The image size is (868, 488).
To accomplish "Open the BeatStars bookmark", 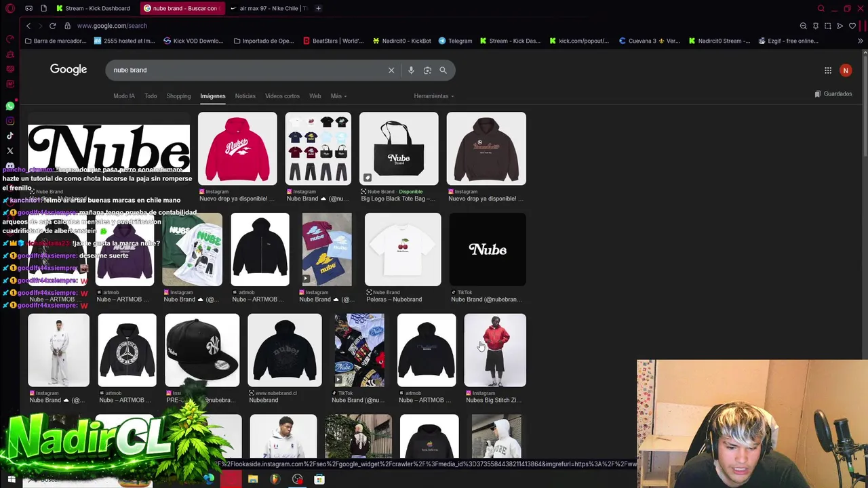I will pos(333,41).
